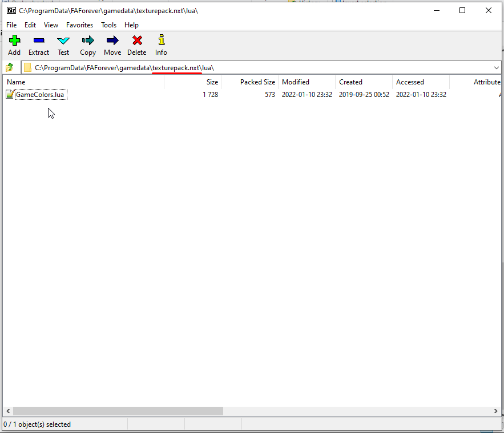This screenshot has height=433, width=504.
Task: Click the packed size value 573
Action: [270, 95]
